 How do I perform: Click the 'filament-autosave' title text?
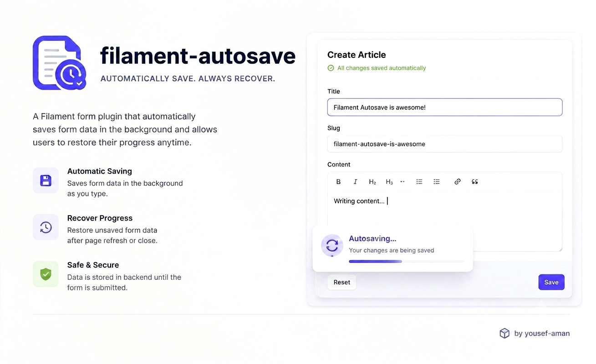tap(198, 56)
